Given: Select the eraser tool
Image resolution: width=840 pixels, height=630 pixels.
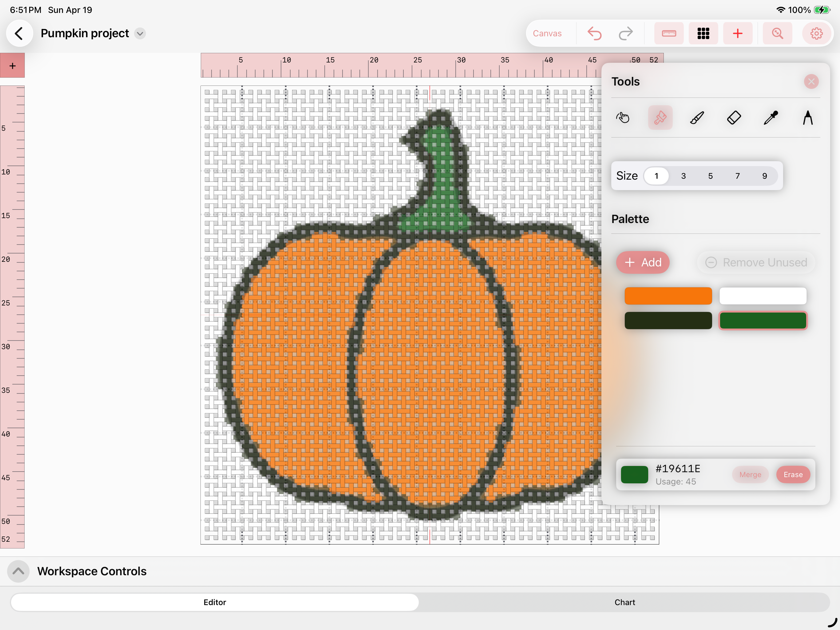Looking at the screenshot, I should 734,118.
